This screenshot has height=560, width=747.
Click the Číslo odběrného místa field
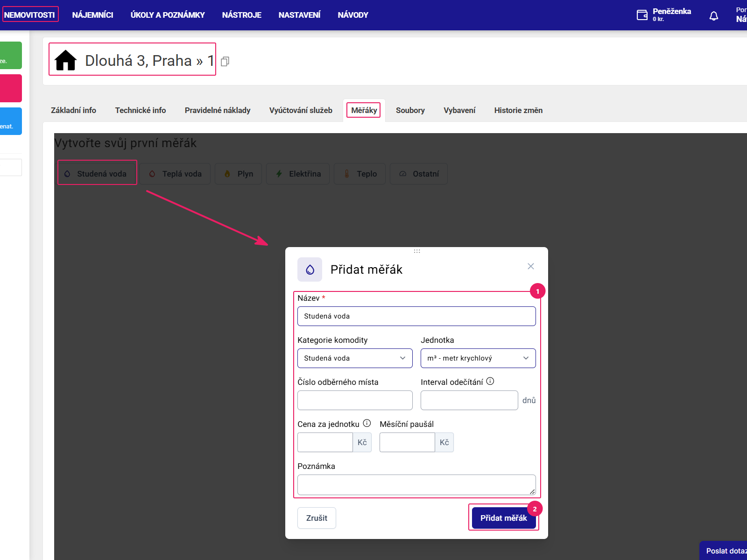pos(355,400)
